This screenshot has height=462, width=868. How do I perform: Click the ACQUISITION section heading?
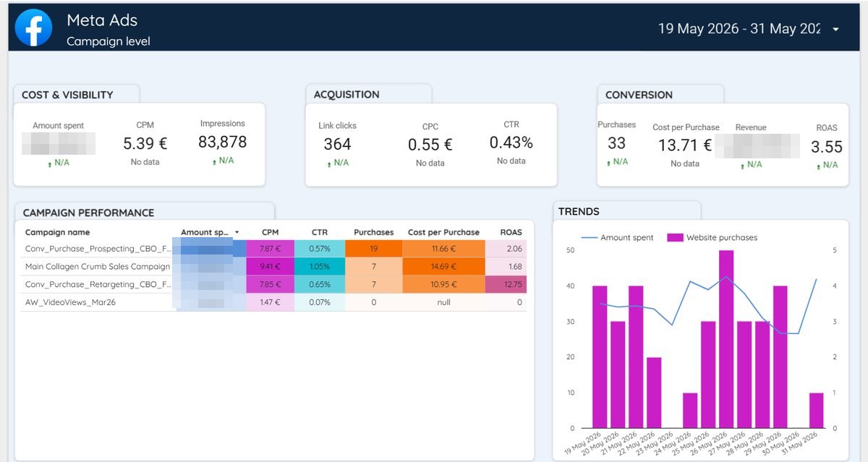(x=346, y=95)
